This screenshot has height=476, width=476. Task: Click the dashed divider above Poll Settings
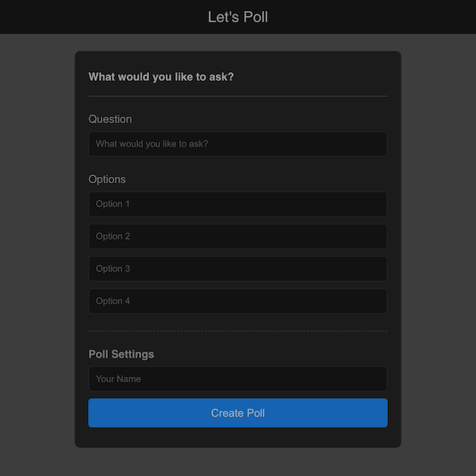click(x=238, y=331)
